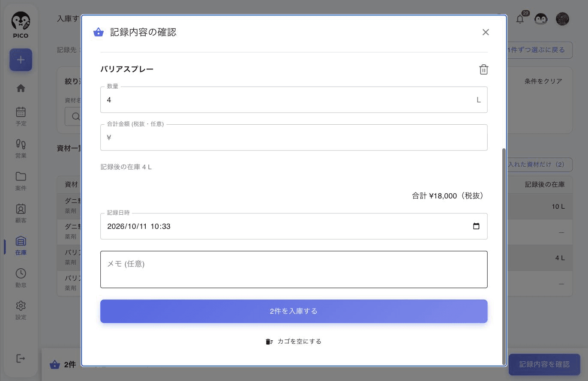
Task: Go to home via the house icon
Action: click(21, 88)
